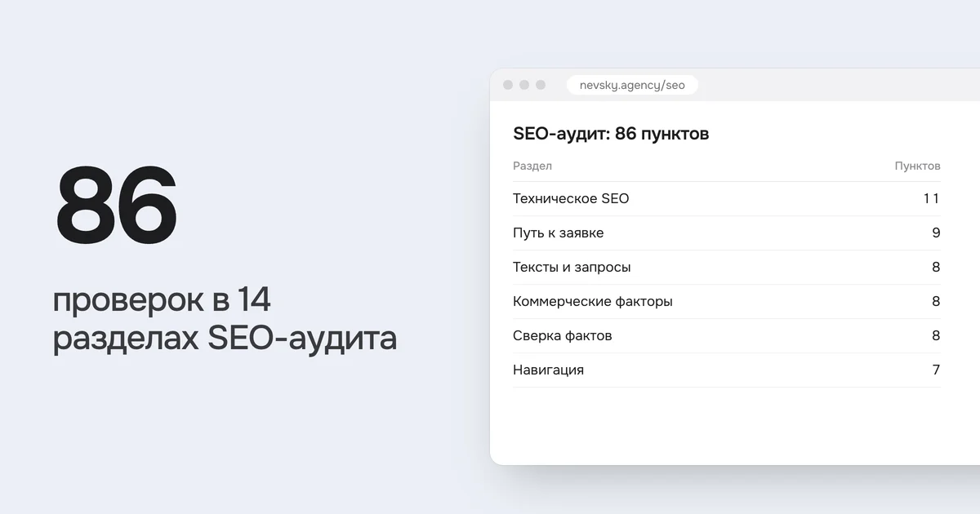Click the red close dot of browser mockup

[508, 85]
